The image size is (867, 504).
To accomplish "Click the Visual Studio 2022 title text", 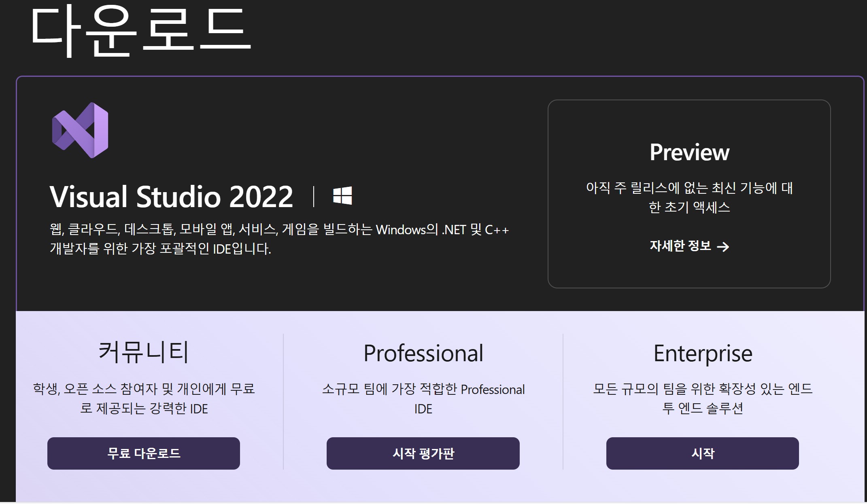I will pos(171,197).
